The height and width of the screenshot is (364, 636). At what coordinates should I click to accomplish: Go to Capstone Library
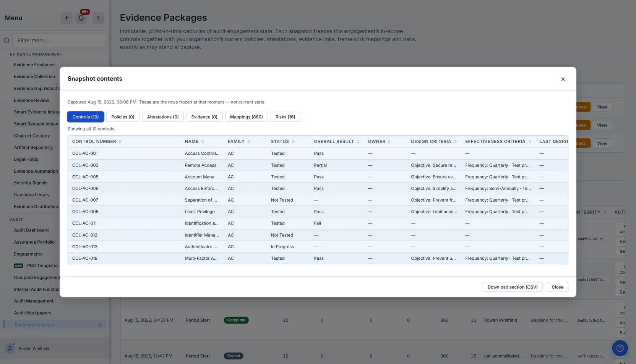tap(32, 195)
